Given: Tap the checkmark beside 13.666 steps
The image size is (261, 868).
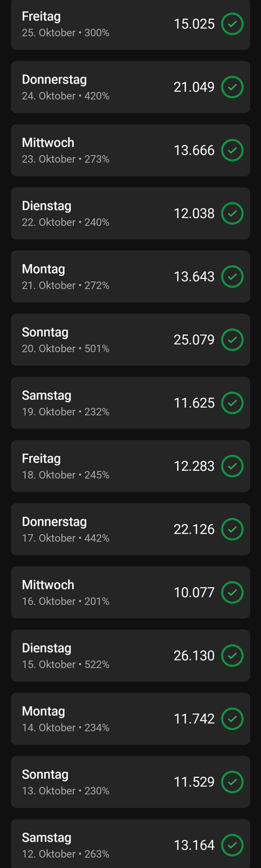Looking at the screenshot, I should [232, 150].
